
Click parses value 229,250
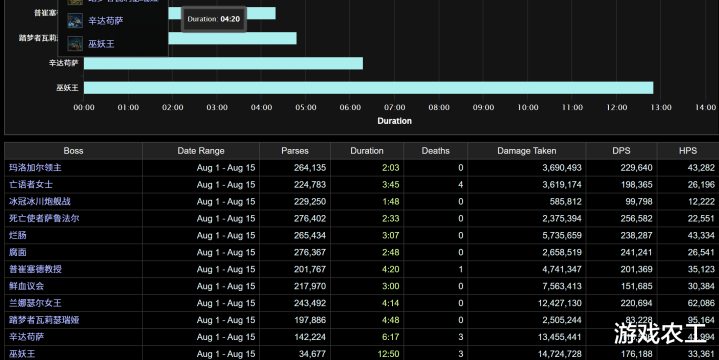coord(310,202)
